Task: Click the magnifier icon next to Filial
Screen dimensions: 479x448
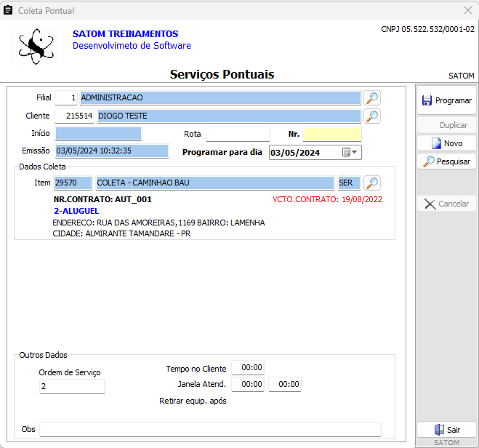Action: coord(372,98)
